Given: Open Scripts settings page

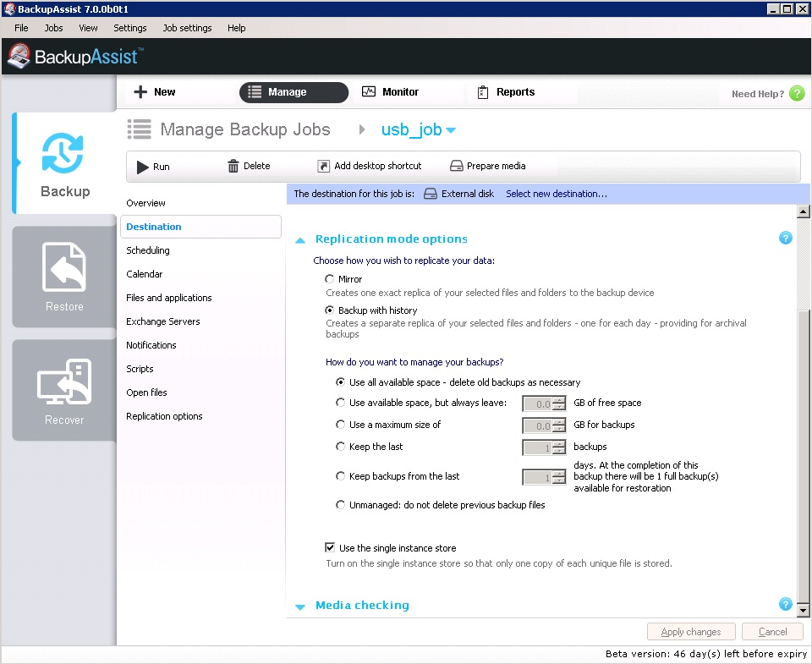Looking at the screenshot, I should [x=140, y=369].
